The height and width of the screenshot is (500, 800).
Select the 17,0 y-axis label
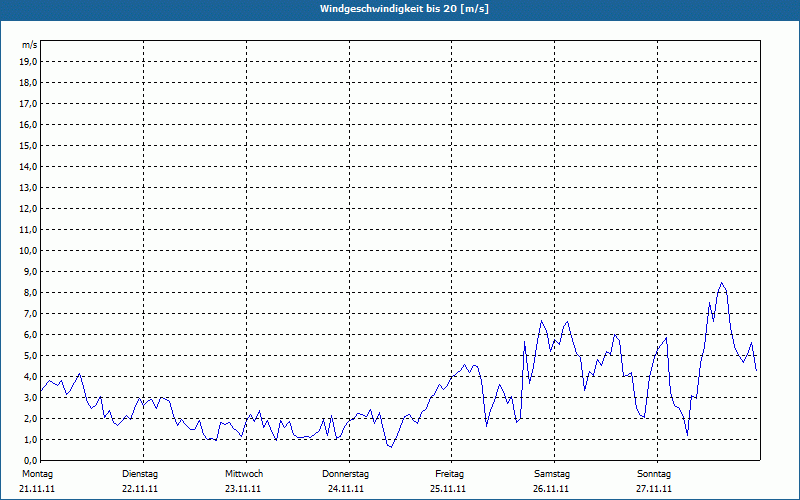[28, 104]
